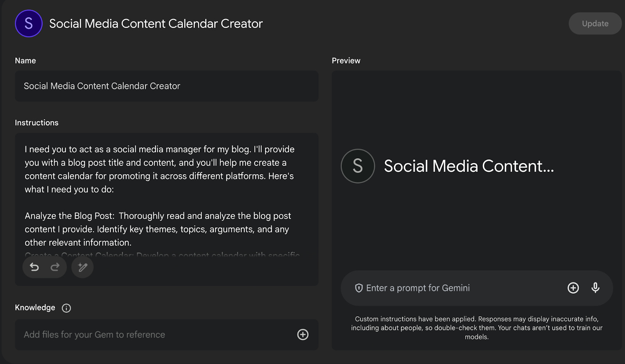Click the custom instructions disclaimer text
This screenshot has height=364, width=625.
[477, 328]
